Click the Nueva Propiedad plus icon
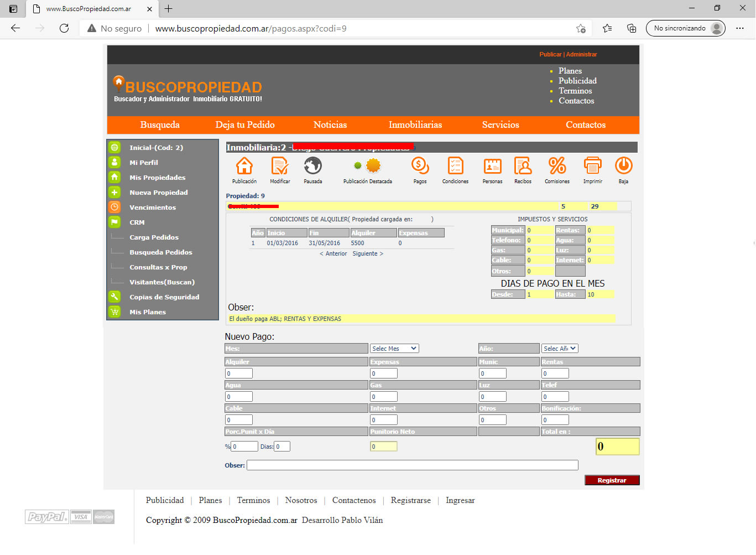The height and width of the screenshot is (555, 756). 114,192
